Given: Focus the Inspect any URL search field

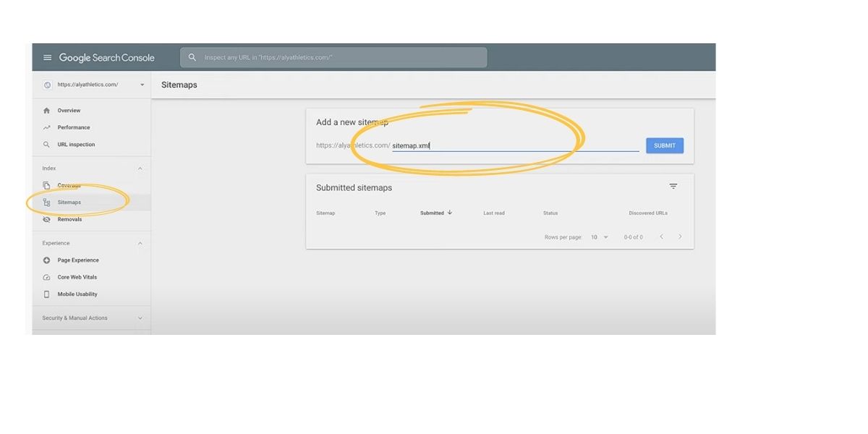Looking at the screenshot, I should point(333,57).
